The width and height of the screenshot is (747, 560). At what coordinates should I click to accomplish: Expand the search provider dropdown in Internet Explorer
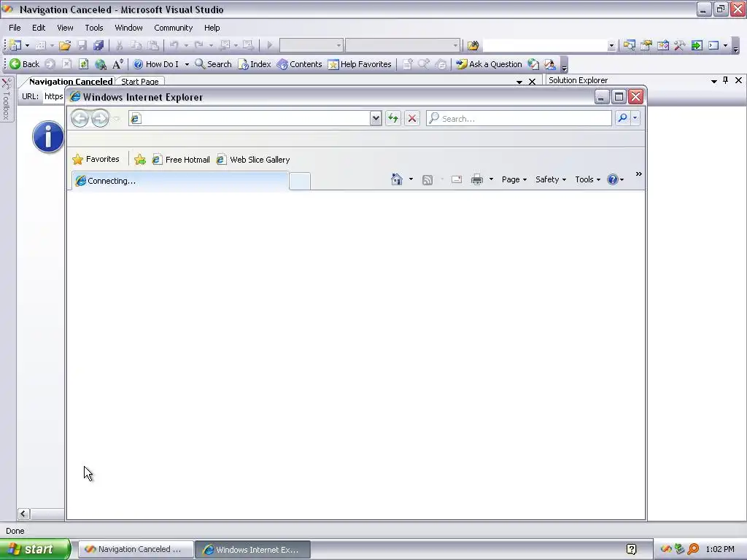(635, 118)
